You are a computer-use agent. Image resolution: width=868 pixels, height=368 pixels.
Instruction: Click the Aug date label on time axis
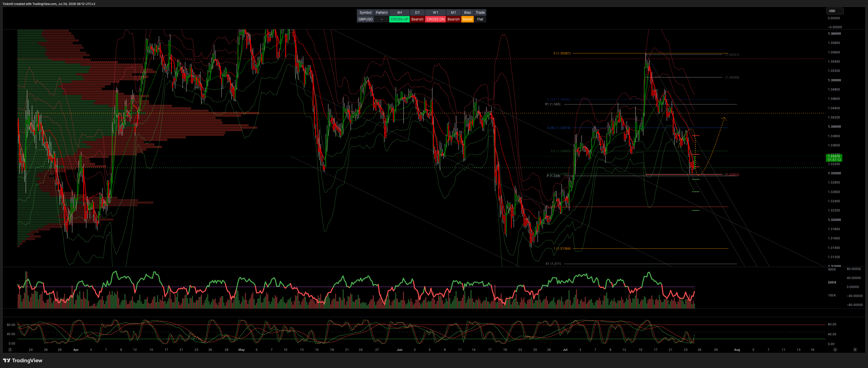[x=737, y=350]
